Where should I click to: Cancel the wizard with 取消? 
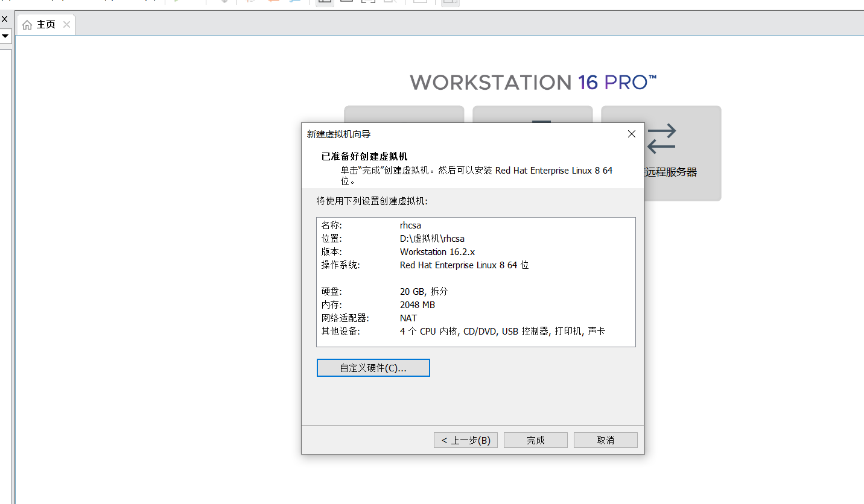pyautogui.click(x=606, y=440)
